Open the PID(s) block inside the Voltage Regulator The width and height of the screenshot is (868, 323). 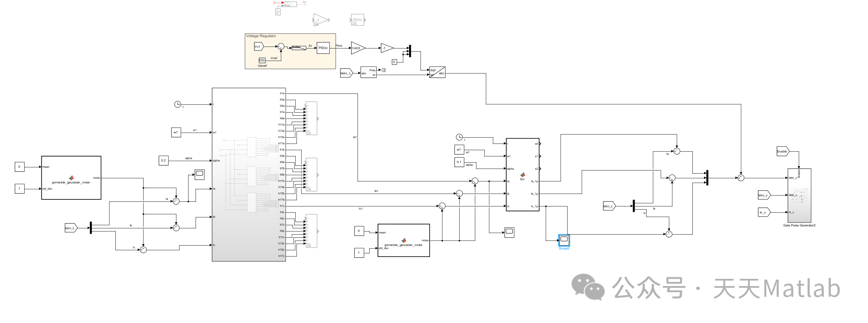[323, 48]
